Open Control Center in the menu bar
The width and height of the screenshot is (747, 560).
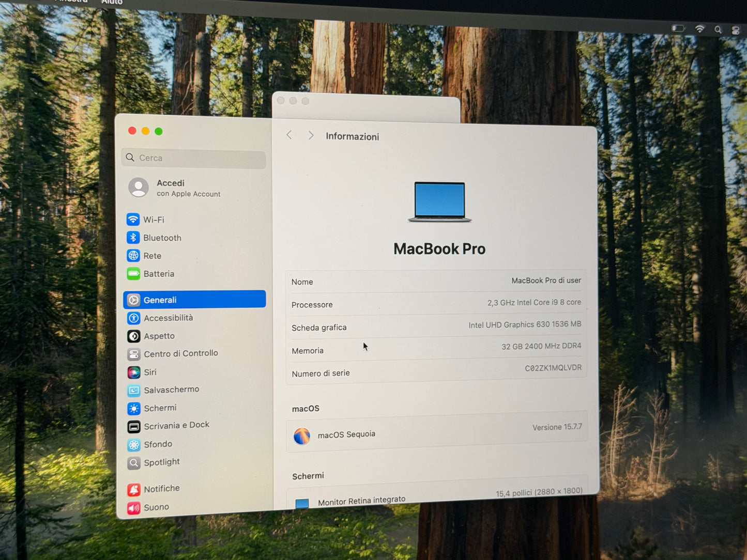click(736, 30)
